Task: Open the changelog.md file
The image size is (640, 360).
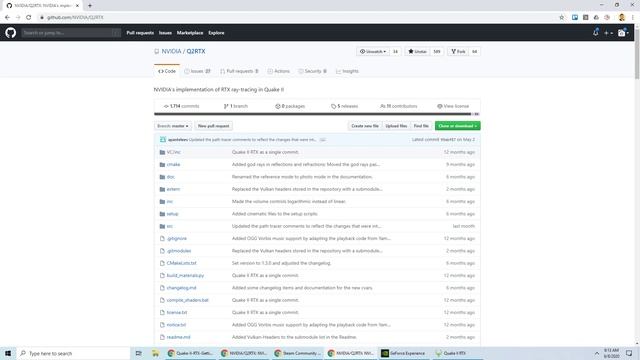Action: 182,288
